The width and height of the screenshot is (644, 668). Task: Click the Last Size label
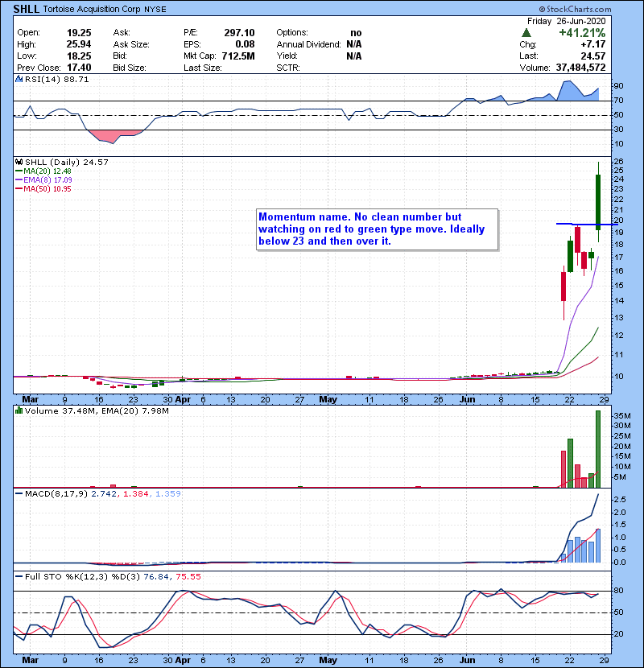click(x=202, y=68)
